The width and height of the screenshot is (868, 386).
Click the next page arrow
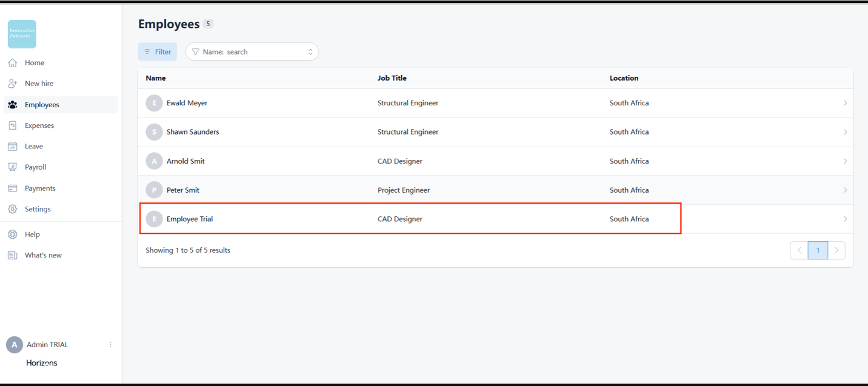pyautogui.click(x=836, y=250)
